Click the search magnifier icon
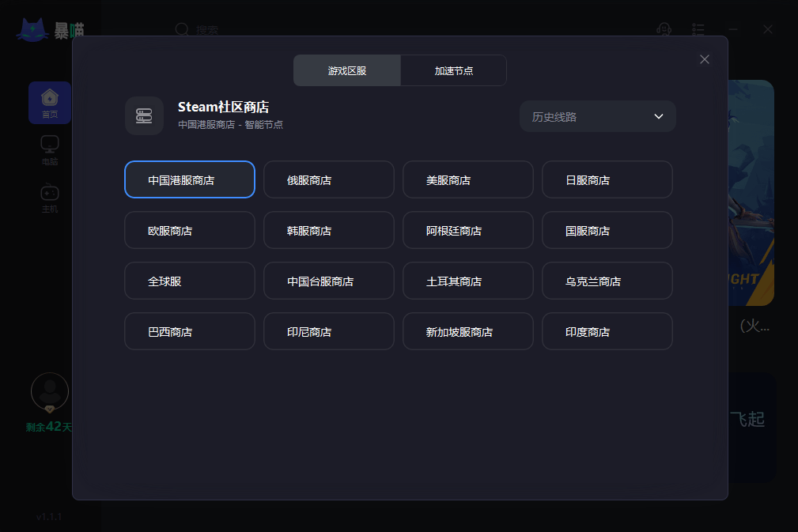Screen dimensions: 798x532 point(182,29)
